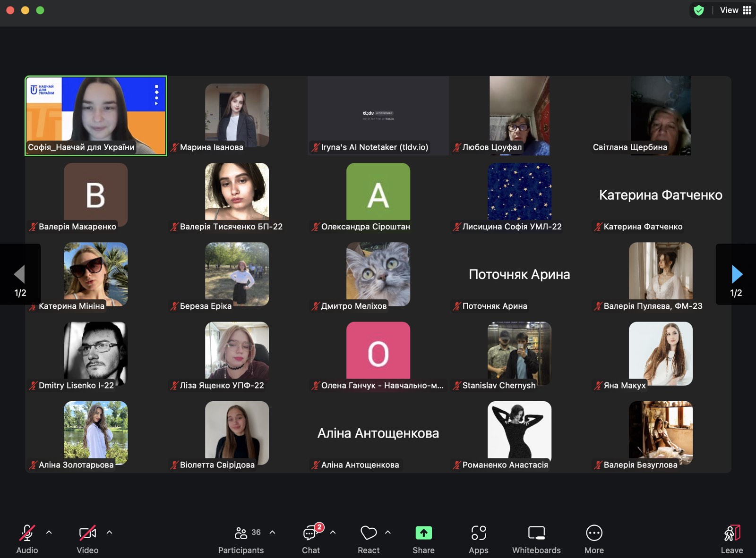Image resolution: width=756 pixels, height=558 pixels.
Task: Select Дмитро Меліхов's cat video tile
Action: pos(378,274)
